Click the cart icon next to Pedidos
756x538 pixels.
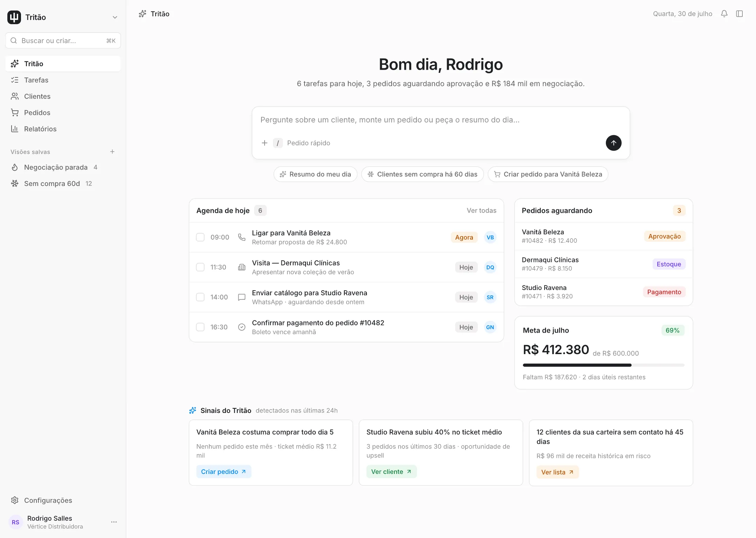14,112
